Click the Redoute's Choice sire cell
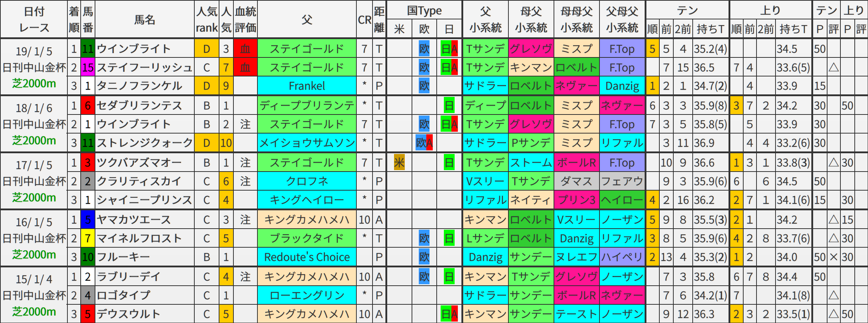This screenshot has height=323, width=868. tap(307, 257)
